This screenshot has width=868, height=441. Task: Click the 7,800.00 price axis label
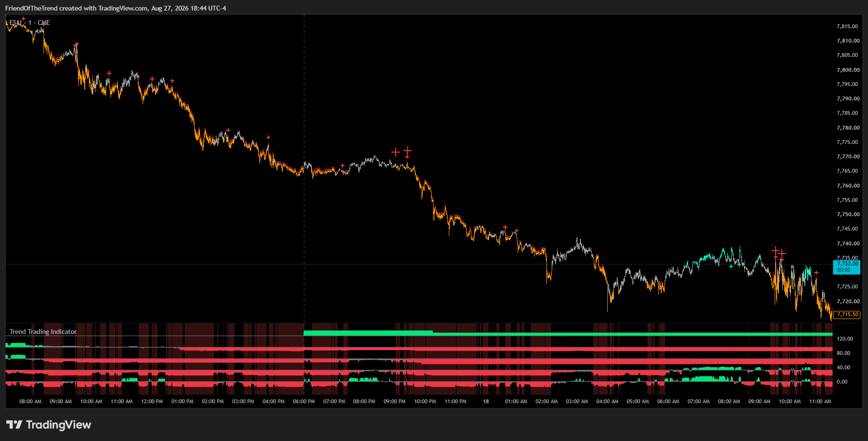[847, 70]
